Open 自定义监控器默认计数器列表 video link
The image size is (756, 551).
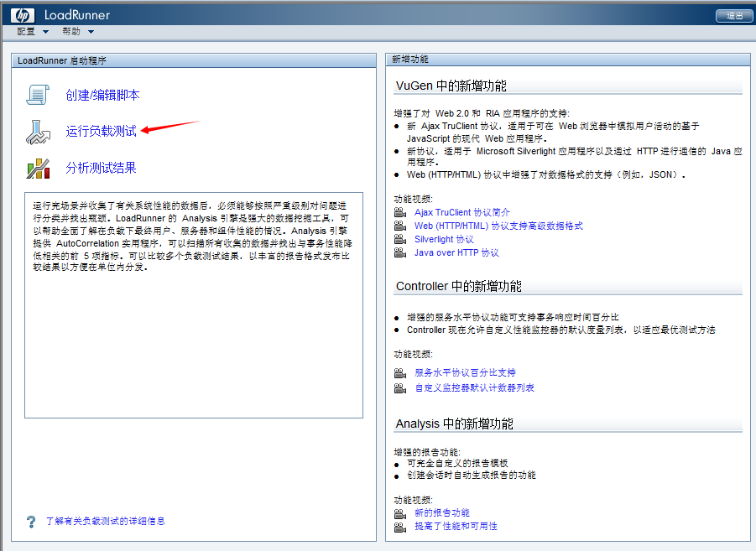475,387
